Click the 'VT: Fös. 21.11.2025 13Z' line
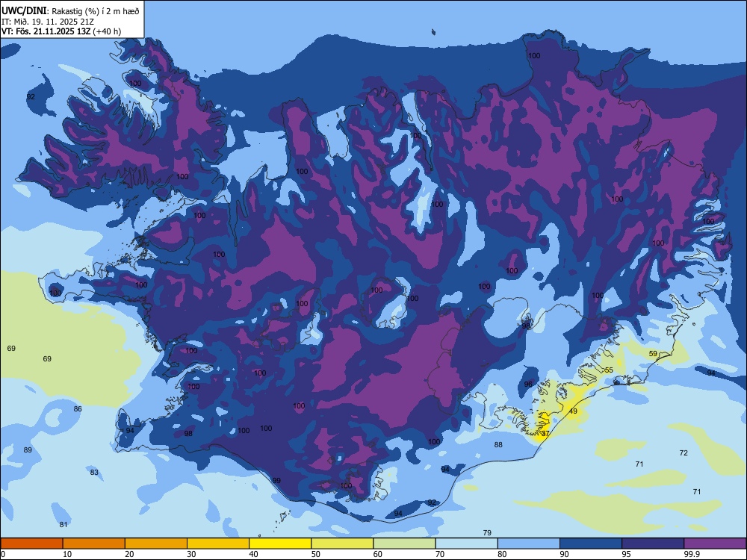Viewport: 747px width, 560px height. coord(46,31)
